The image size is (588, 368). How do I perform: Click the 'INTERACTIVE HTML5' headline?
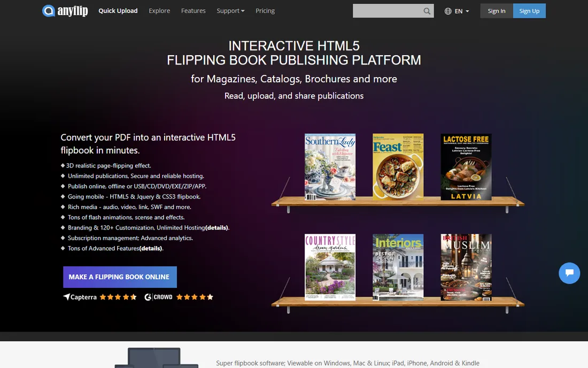pos(294,46)
